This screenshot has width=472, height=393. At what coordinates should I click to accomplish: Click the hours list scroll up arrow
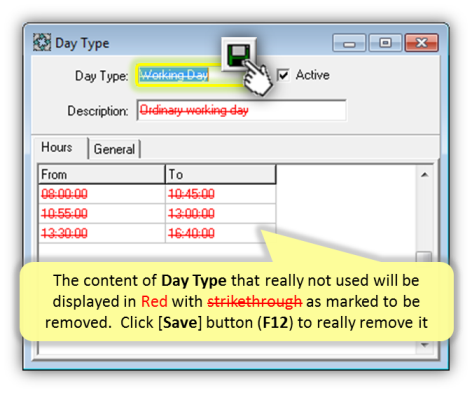coord(424,175)
